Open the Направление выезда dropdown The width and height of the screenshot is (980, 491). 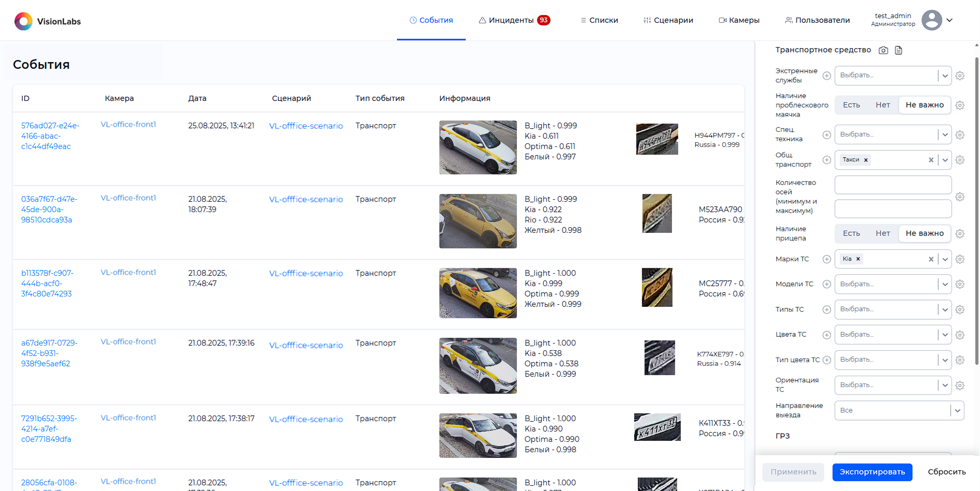(x=899, y=410)
